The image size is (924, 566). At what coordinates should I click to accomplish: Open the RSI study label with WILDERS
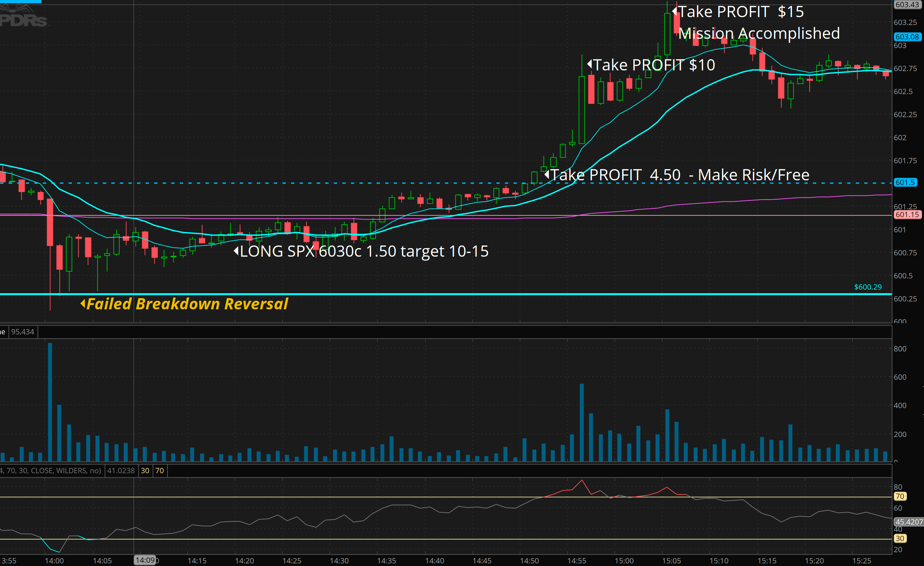pos(51,470)
